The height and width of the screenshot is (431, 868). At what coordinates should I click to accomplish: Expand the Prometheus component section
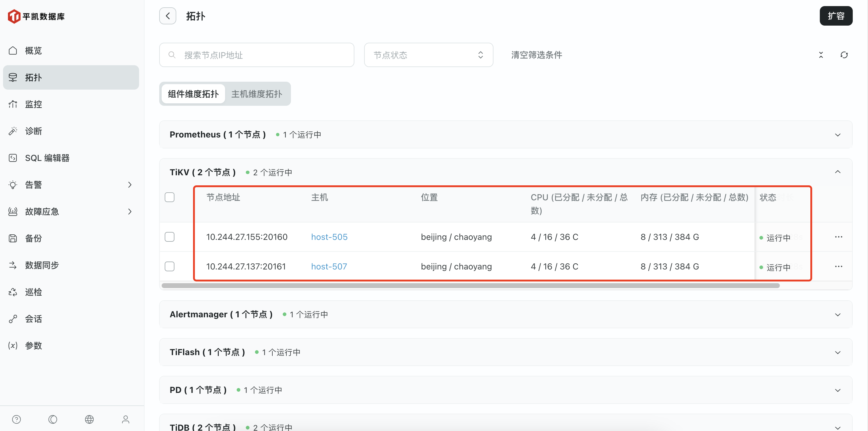click(837, 135)
